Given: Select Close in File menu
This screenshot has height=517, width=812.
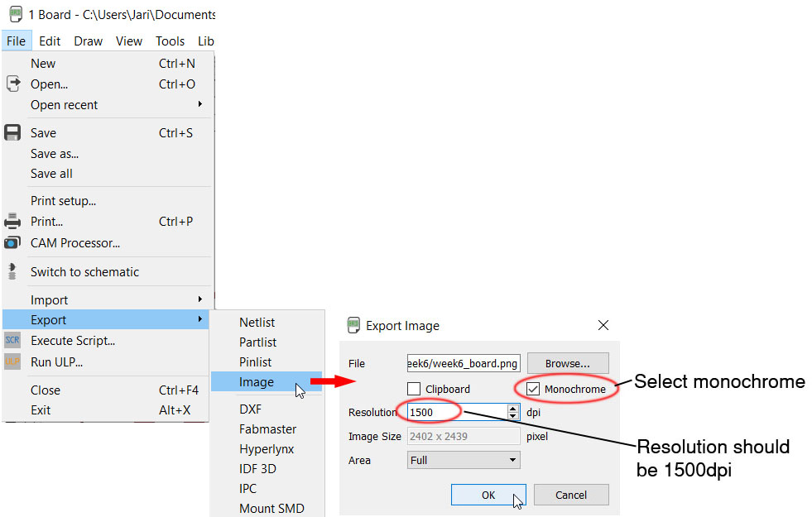Looking at the screenshot, I should click(x=106, y=390).
